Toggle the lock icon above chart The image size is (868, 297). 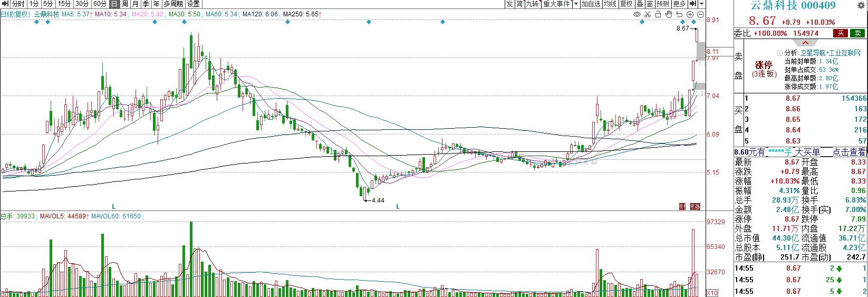pos(658,14)
